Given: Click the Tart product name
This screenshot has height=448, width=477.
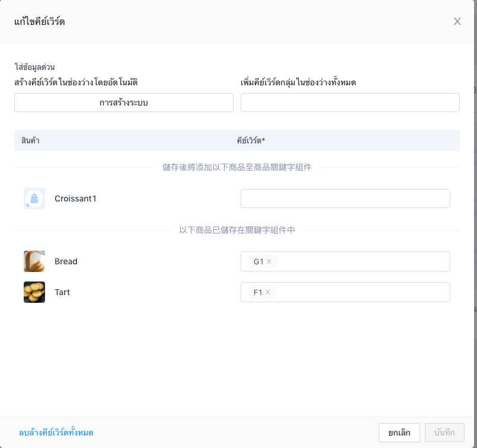Looking at the screenshot, I should point(62,292).
